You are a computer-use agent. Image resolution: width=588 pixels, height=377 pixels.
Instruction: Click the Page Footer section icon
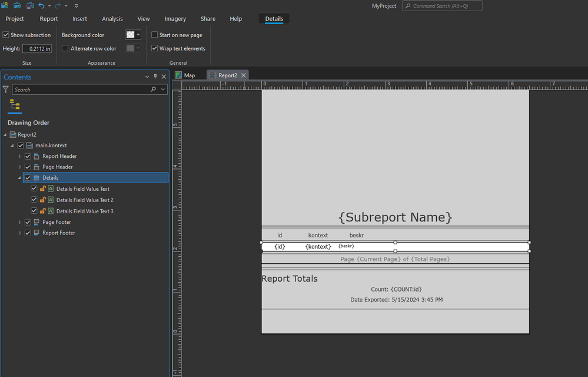[x=36, y=222]
